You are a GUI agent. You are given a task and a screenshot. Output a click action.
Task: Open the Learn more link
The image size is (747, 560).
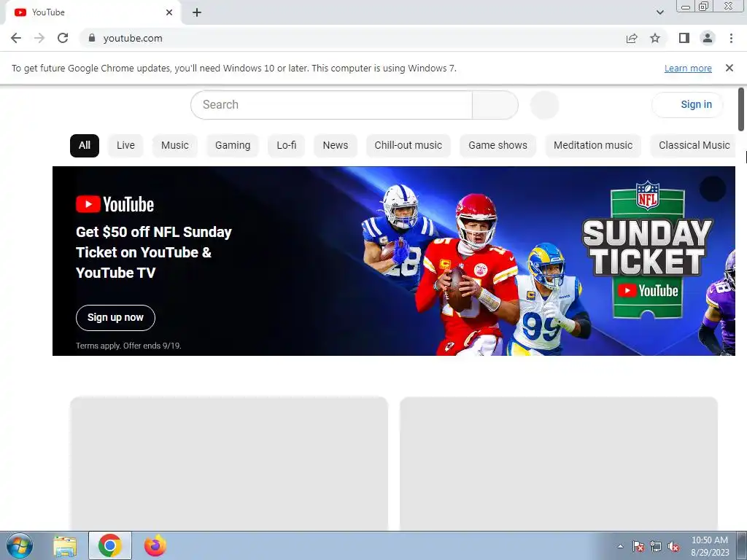click(688, 68)
